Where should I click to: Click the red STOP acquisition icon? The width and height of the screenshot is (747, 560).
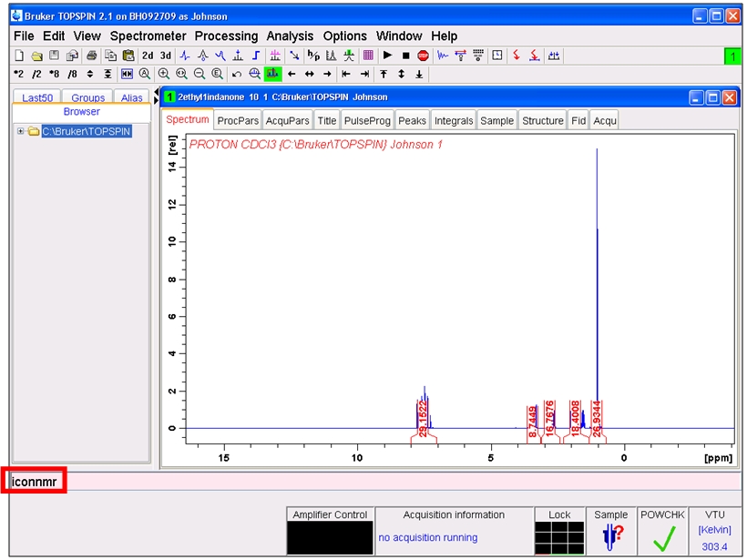click(423, 56)
